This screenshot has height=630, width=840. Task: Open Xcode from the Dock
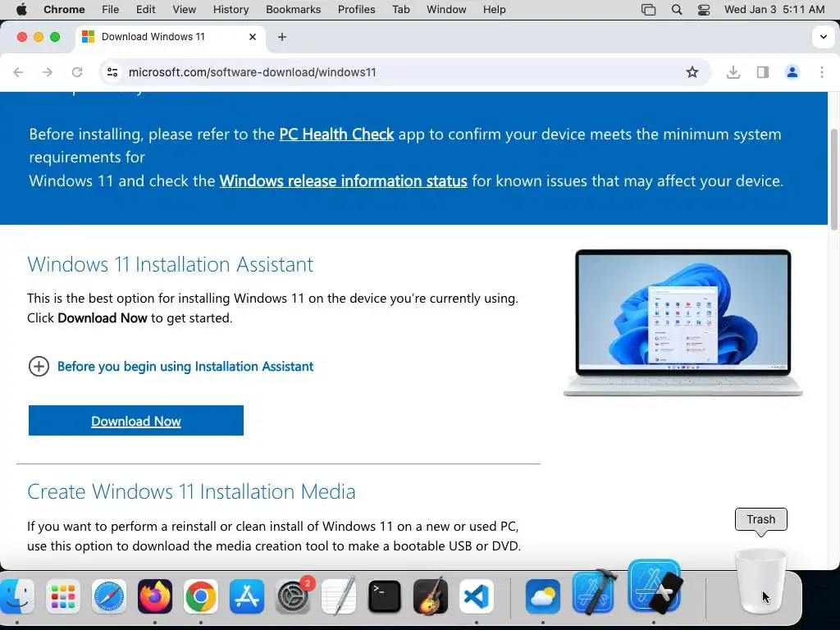pos(594,592)
